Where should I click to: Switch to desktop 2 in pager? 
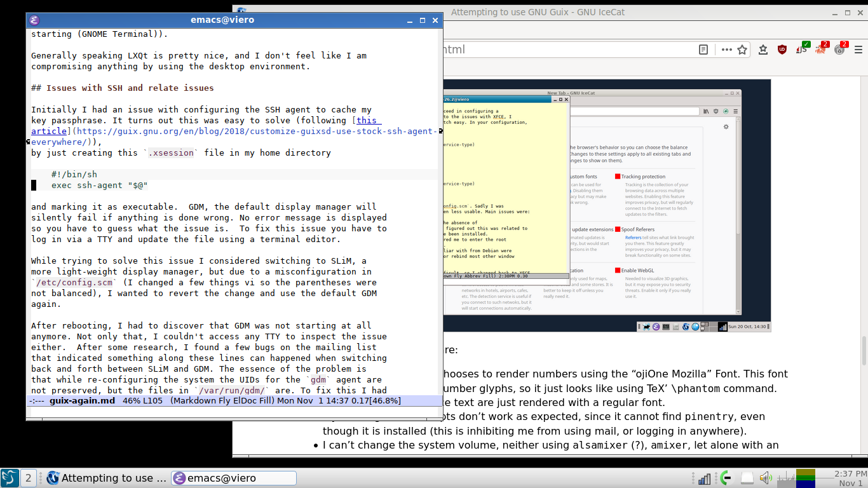(28, 478)
